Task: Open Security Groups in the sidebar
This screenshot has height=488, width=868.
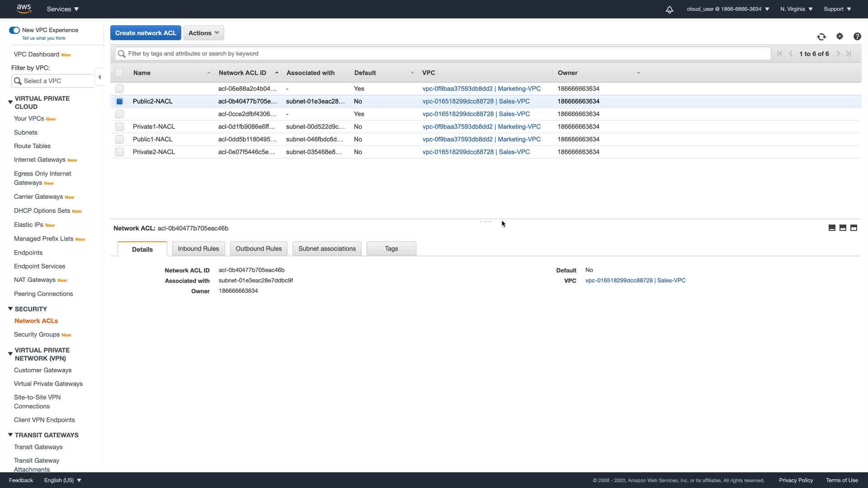Action: click(x=37, y=334)
